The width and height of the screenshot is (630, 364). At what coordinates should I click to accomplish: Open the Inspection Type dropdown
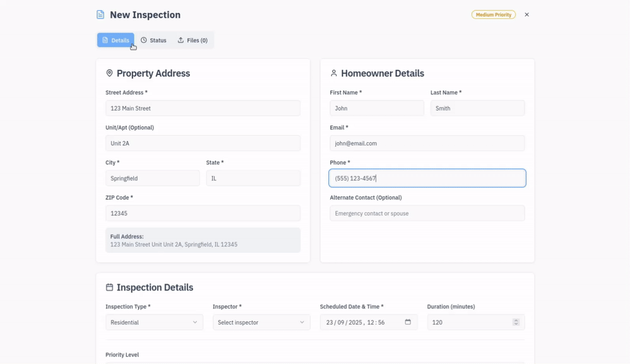tap(154, 322)
